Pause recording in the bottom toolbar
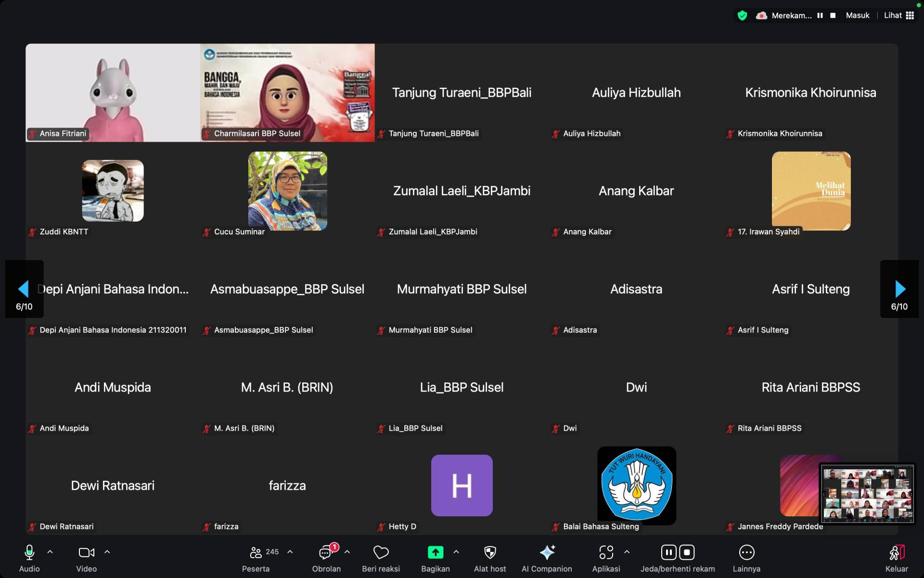This screenshot has width=924, height=578. [668, 552]
